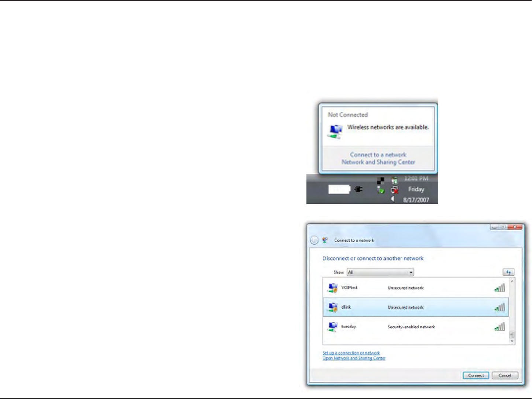The image size is (532, 399).
Task: Click the Disconnect or connect to another network heading
Action: (x=373, y=258)
